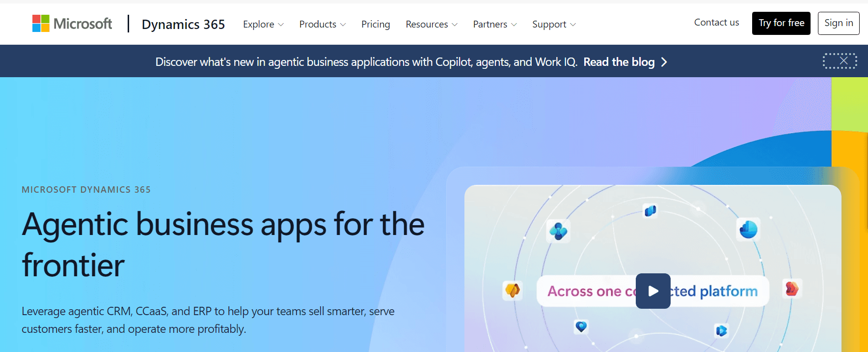Click the heading 'Agentic business apps for the frontier'
868x352 pixels.
pos(223,244)
